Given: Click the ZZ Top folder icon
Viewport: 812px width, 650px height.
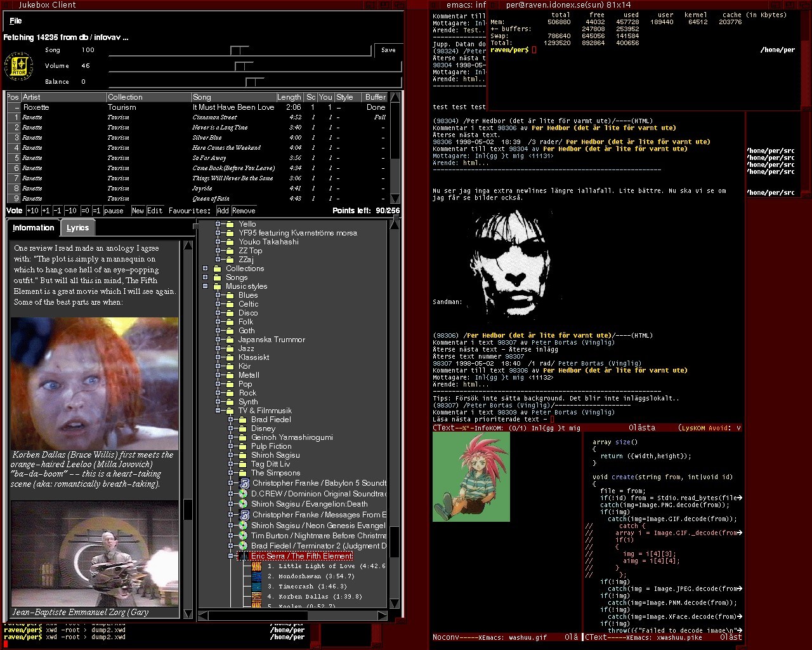Looking at the screenshot, I should [230, 251].
